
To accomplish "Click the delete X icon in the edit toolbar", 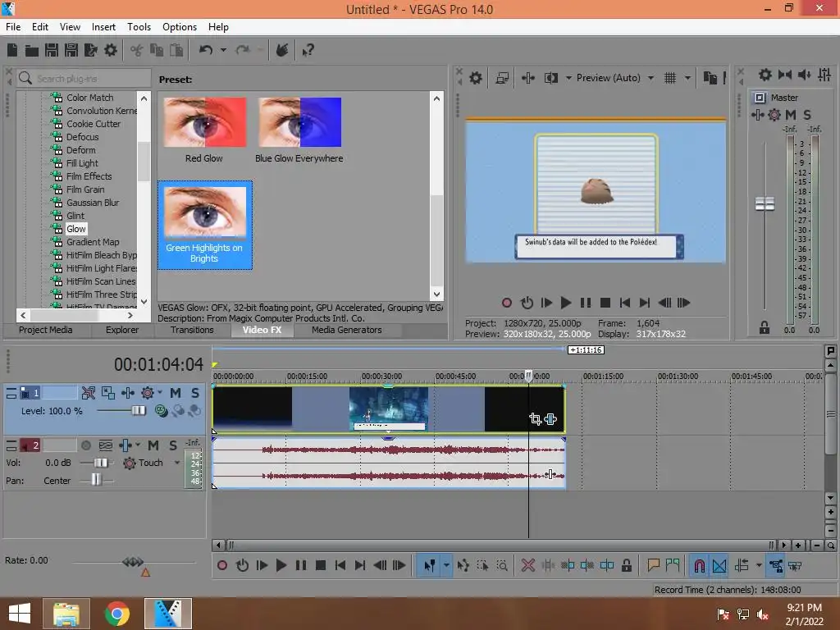I will pyautogui.click(x=527, y=565).
